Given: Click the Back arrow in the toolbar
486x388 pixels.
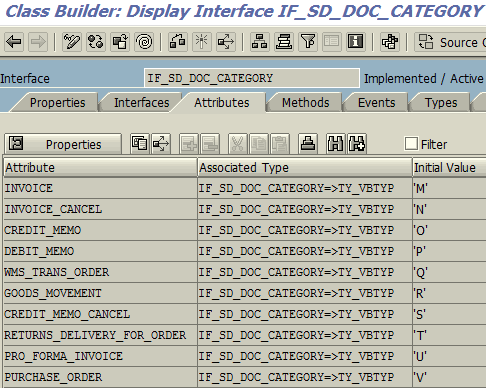Looking at the screenshot, I should point(14,42).
